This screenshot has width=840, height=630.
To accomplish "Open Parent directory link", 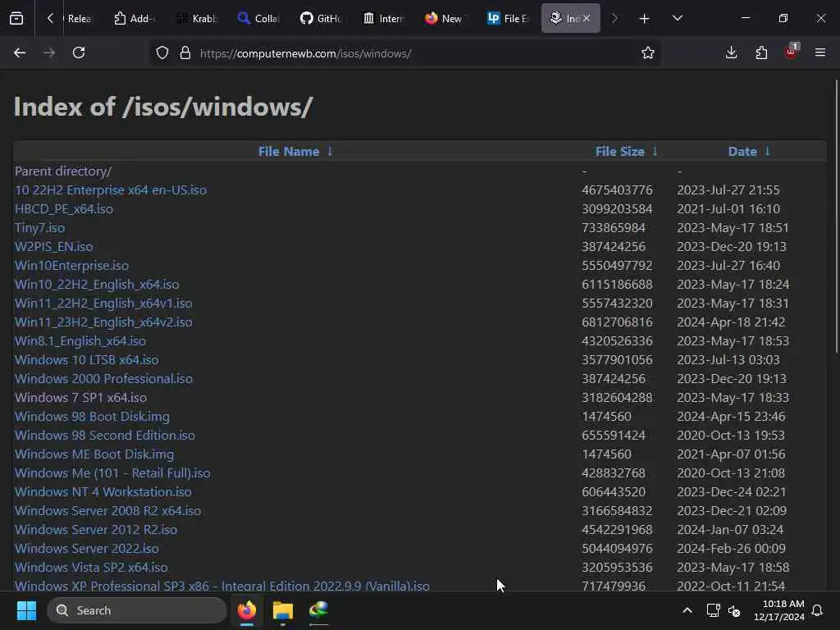I will pyautogui.click(x=63, y=171).
